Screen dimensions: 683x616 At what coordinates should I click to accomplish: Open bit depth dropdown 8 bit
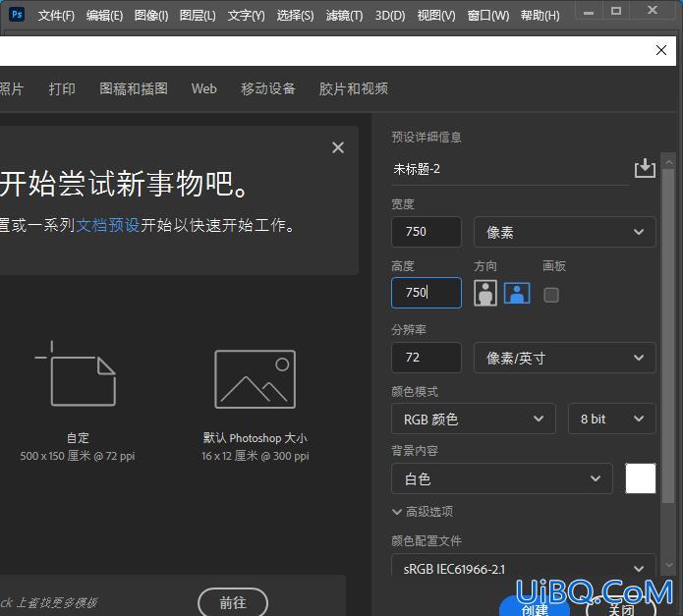click(x=611, y=419)
